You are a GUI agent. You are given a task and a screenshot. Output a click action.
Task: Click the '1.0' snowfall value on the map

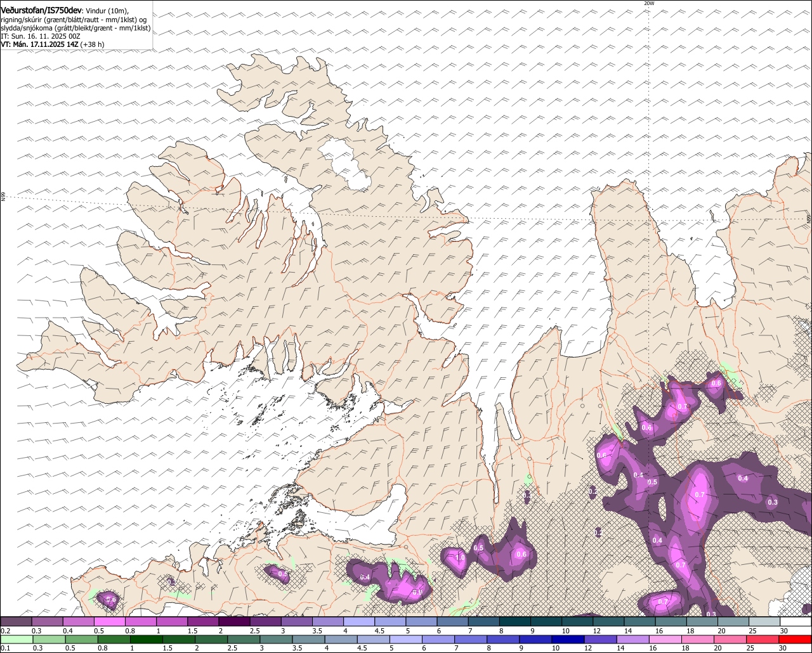[x=460, y=557]
